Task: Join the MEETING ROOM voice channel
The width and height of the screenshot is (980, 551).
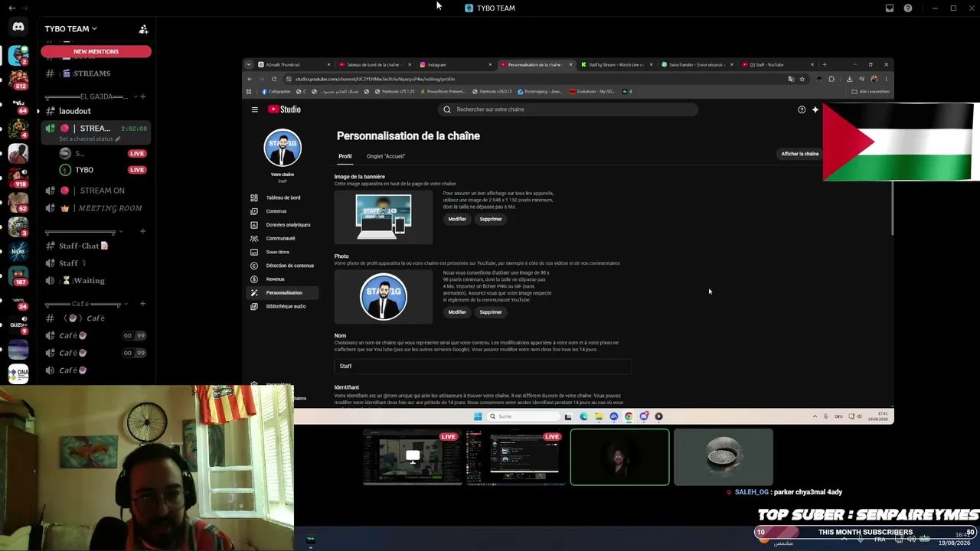Action: click(96, 208)
